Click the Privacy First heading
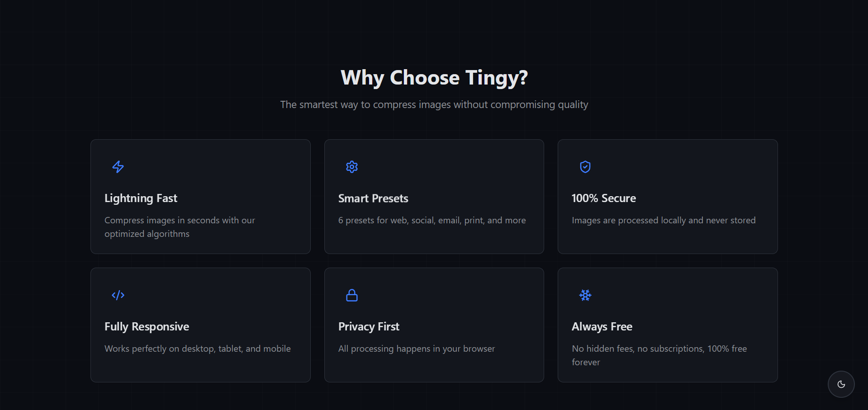Viewport: 868px width, 410px height. tap(369, 327)
